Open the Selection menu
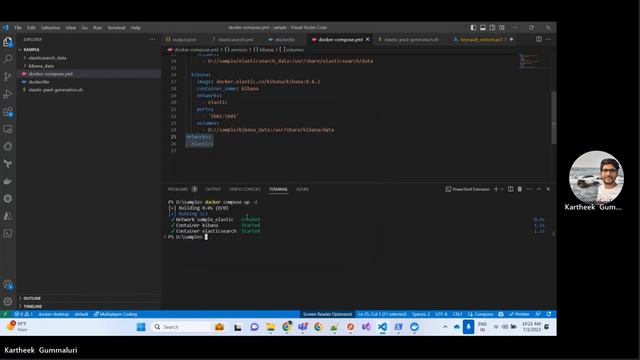 (x=51, y=28)
